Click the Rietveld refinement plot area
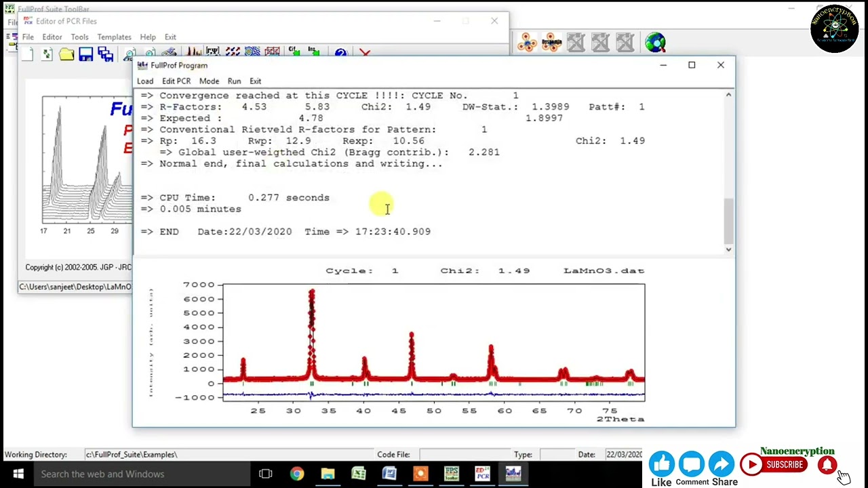This screenshot has width=868, height=488. click(434, 343)
